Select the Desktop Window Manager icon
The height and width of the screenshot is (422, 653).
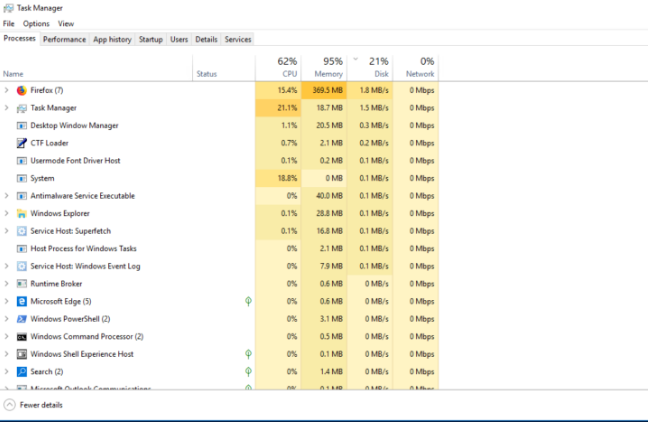[x=22, y=126]
